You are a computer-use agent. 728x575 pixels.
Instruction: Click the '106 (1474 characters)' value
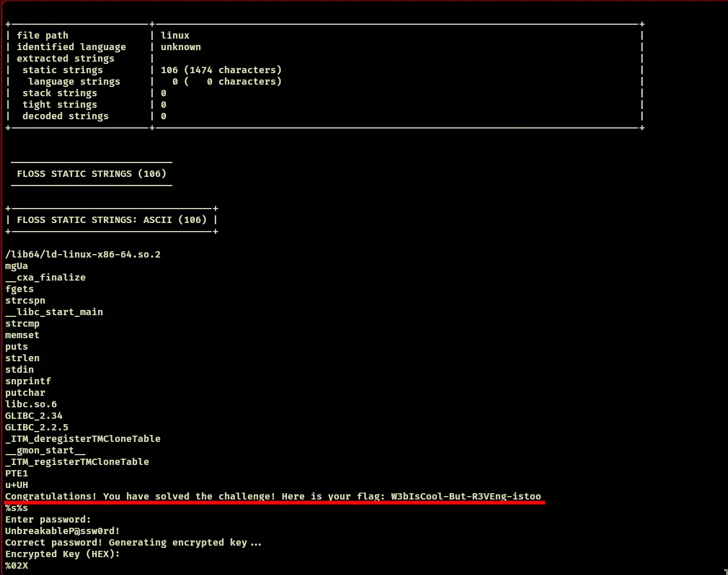click(221, 70)
